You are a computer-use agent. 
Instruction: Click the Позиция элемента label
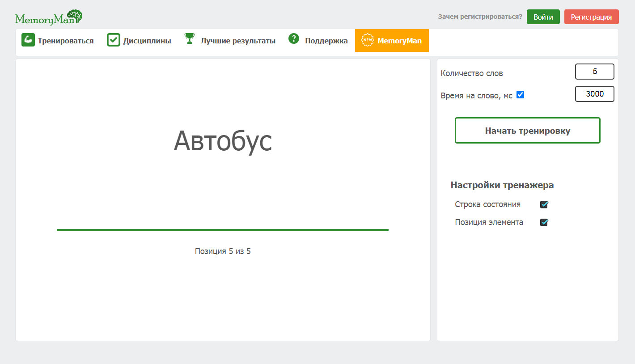pyautogui.click(x=489, y=222)
